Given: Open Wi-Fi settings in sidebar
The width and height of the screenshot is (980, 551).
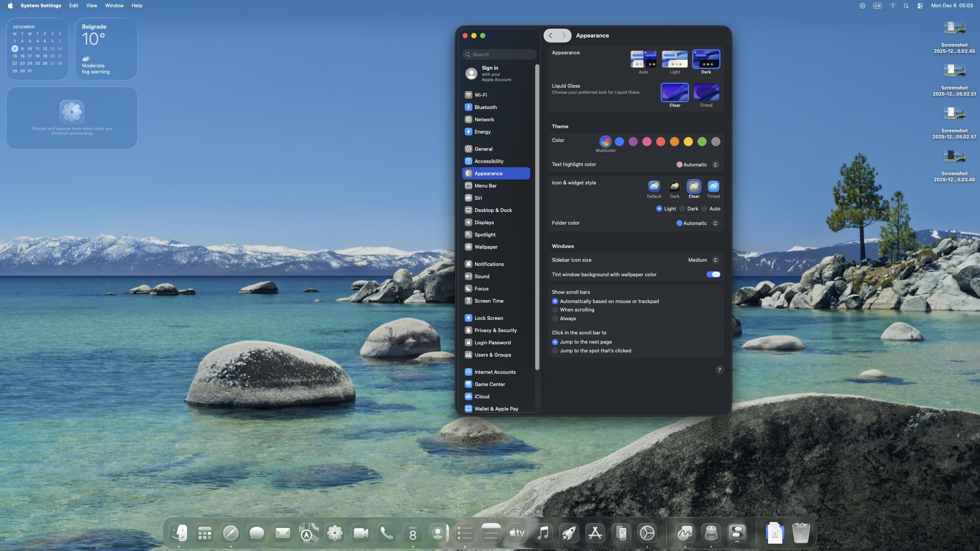Looking at the screenshot, I should point(480,95).
